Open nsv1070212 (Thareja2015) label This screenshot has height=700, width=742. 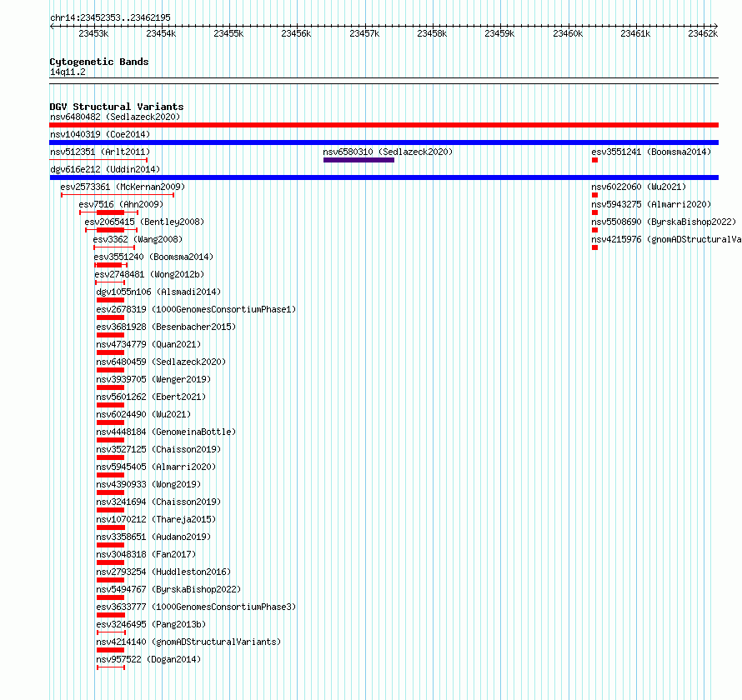tap(156, 519)
